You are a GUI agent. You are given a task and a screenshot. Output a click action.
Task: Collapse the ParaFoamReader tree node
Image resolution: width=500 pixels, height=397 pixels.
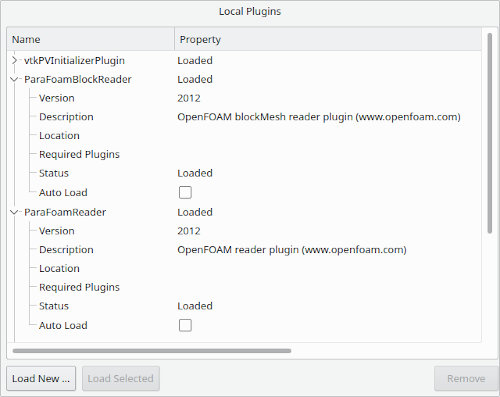(14, 212)
